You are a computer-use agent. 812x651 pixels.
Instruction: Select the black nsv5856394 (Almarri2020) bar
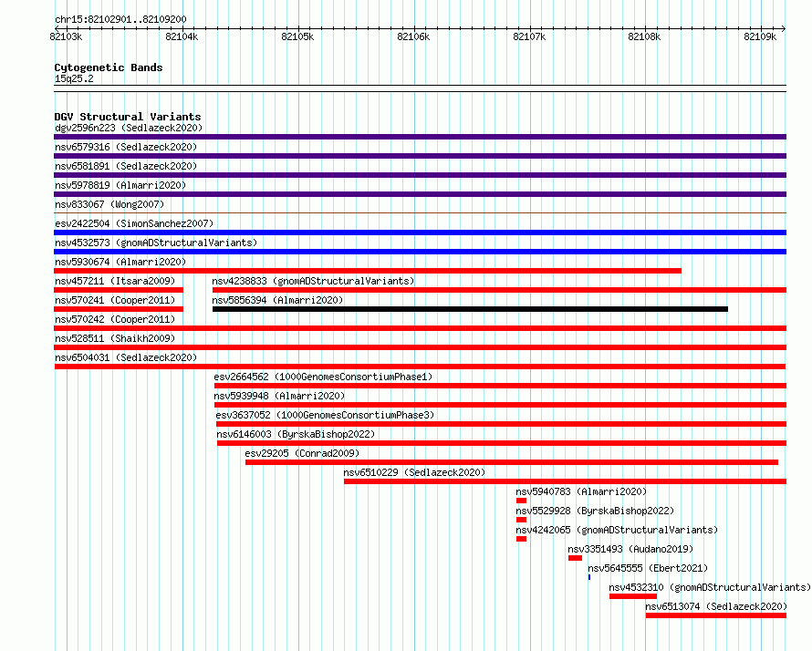click(x=470, y=309)
